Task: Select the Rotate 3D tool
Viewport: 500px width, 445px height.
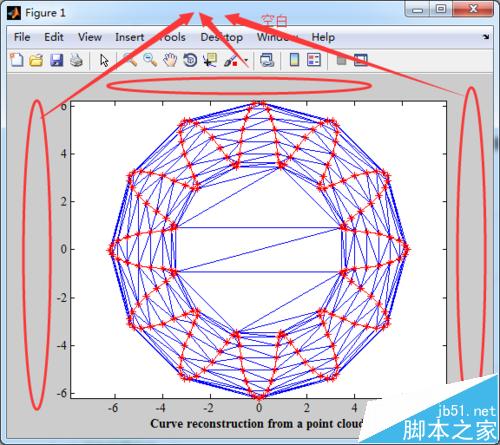Action: pos(190,60)
